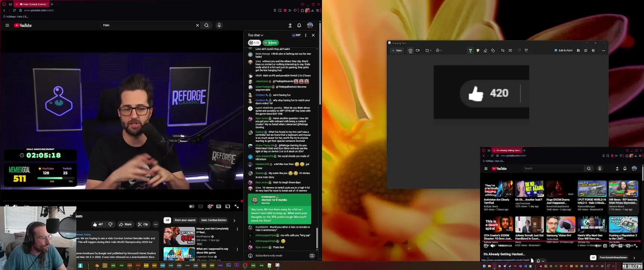Click search magnifier next to Halo query
This screenshot has height=270, width=644.
coord(206,25)
